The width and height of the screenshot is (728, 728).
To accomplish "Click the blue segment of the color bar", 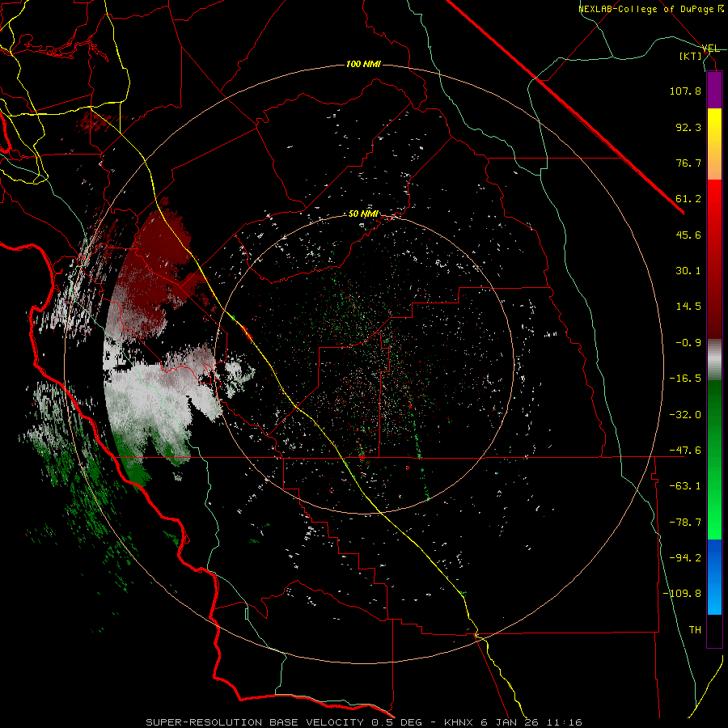I will point(714,577).
